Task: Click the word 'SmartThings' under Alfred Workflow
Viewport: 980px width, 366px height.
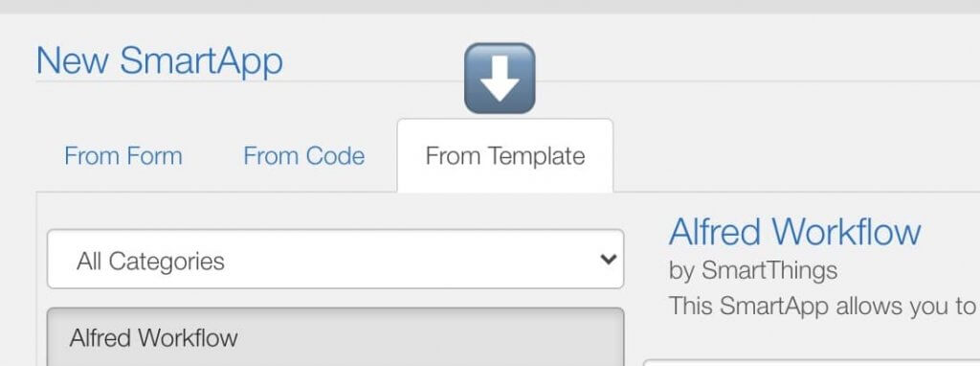Action: pyautogui.click(x=769, y=271)
